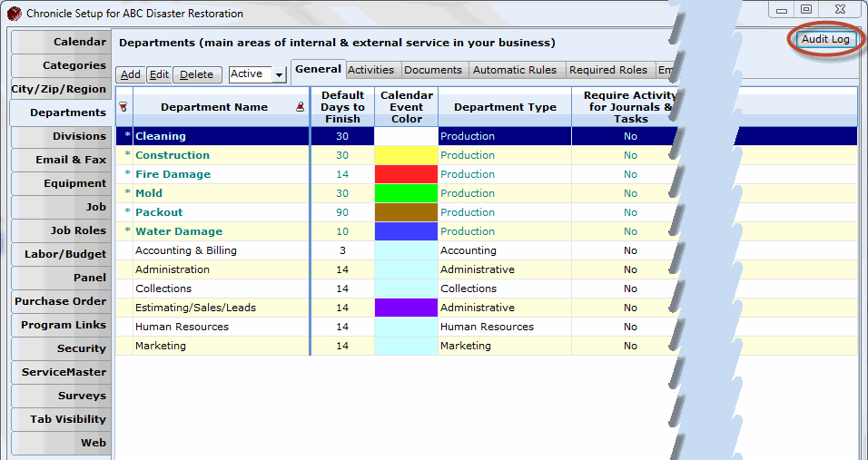The width and height of the screenshot is (868, 460).
Task: Select the Job Roles side tab
Action: [x=61, y=230]
